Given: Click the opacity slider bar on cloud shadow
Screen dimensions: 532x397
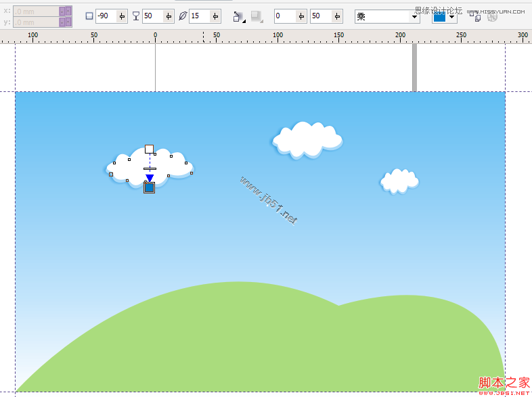Looking at the screenshot, I should pyautogui.click(x=150, y=168).
